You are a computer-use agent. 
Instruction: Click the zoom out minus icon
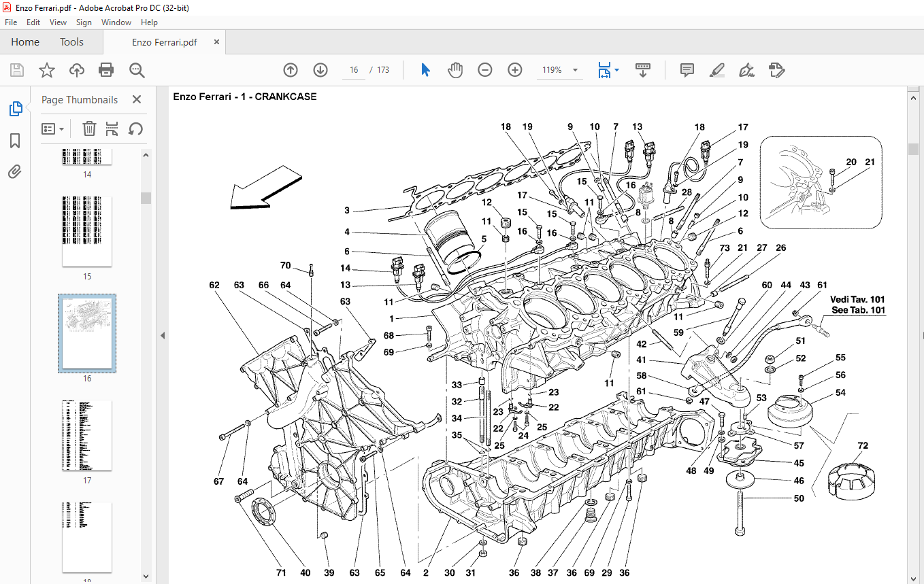pos(484,70)
